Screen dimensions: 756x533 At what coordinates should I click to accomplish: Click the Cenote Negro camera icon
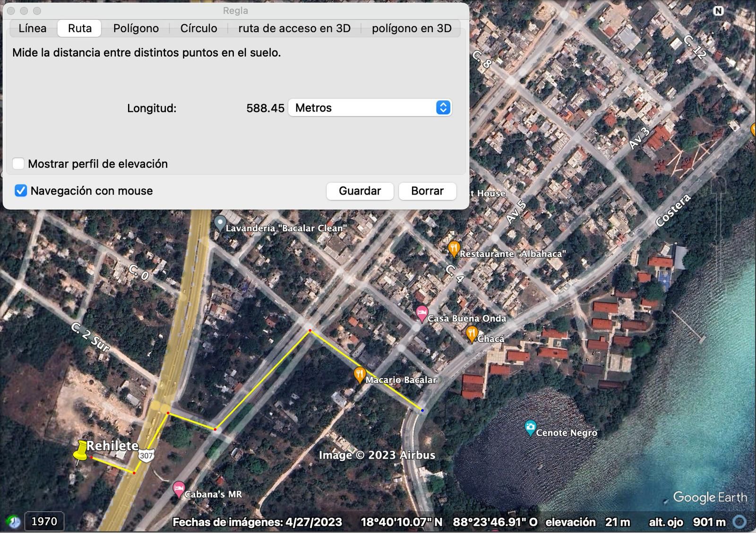pyautogui.click(x=530, y=428)
